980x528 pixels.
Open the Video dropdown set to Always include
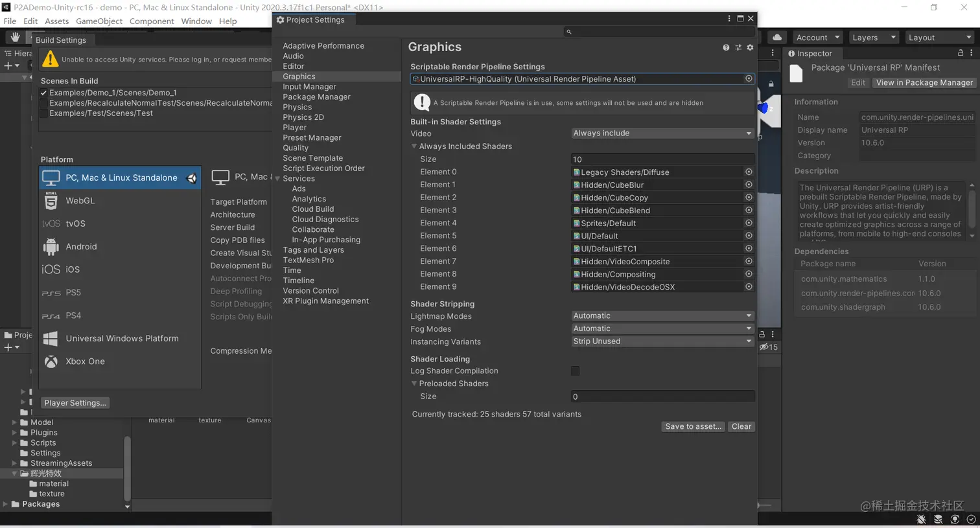pyautogui.click(x=662, y=133)
